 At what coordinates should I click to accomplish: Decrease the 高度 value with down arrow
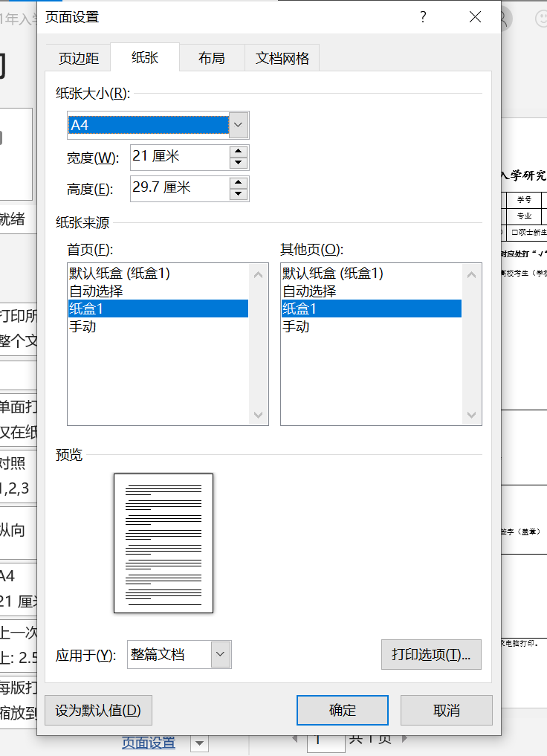(x=239, y=194)
